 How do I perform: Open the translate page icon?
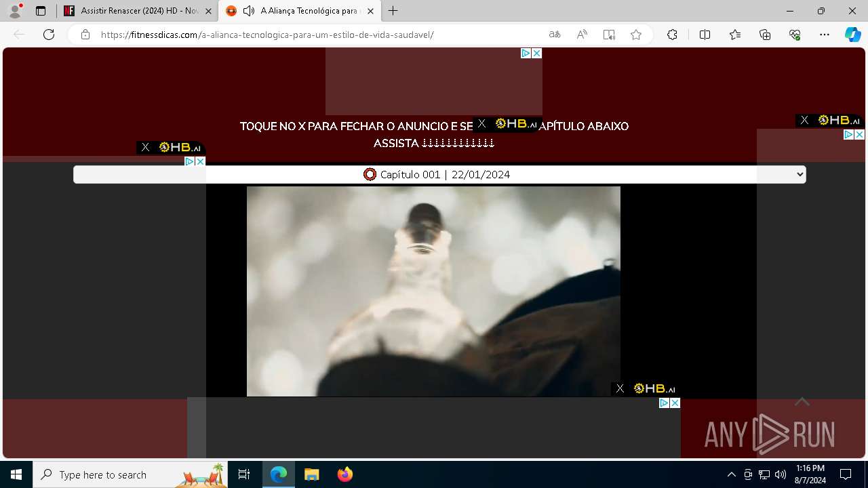555,35
